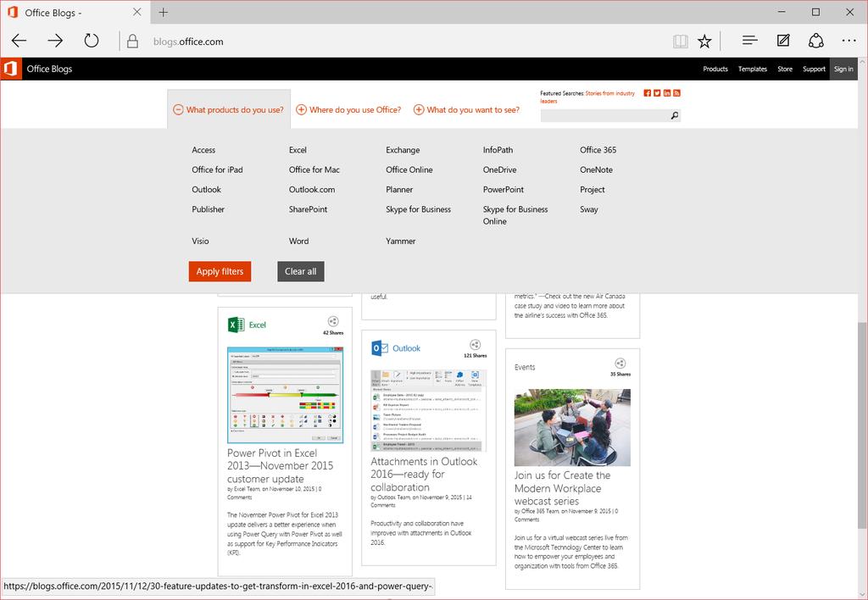The width and height of the screenshot is (868, 600).
Task: Select Outlook.com product filter
Action: coord(312,190)
